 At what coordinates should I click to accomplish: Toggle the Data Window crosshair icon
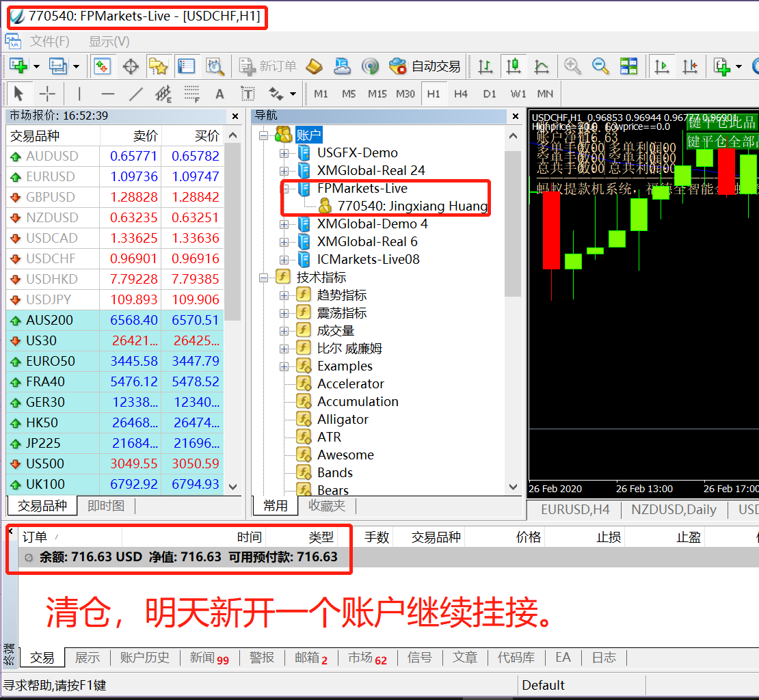(x=131, y=66)
